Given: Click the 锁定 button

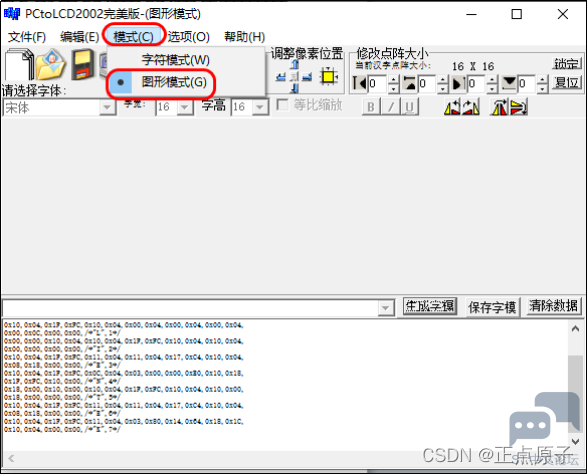Looking at the screenshot, I should tap(567, 64).
